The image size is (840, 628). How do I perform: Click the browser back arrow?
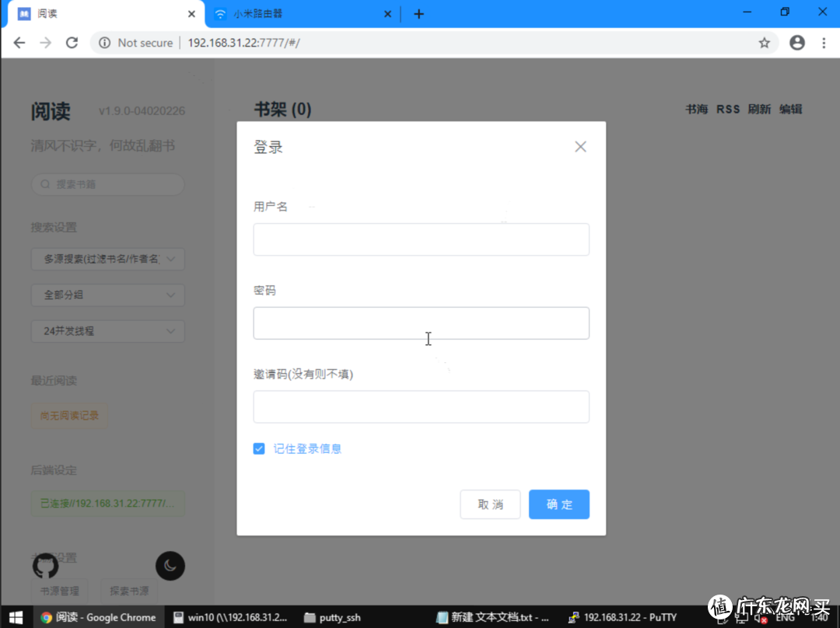(x=19, y=43)
